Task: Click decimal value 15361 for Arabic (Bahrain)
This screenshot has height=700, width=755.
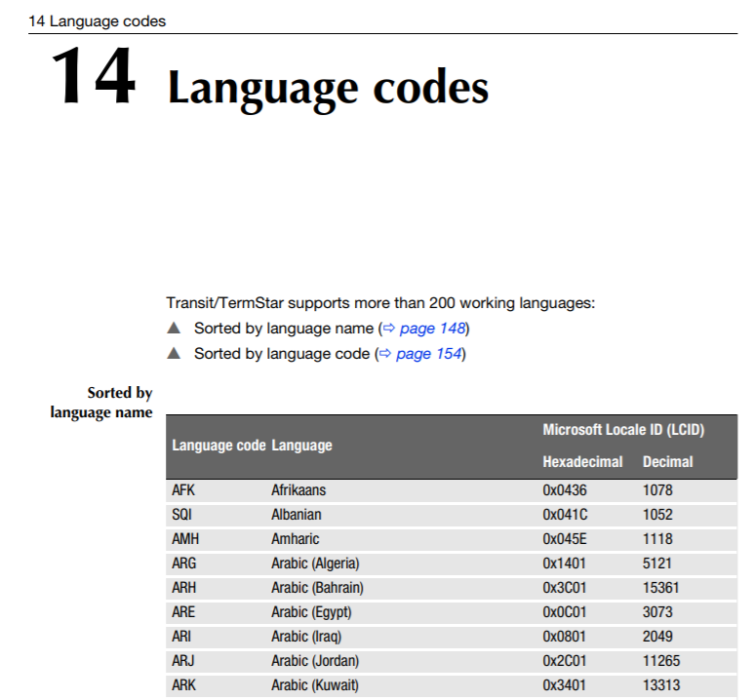Action: (x=661, y=588)
